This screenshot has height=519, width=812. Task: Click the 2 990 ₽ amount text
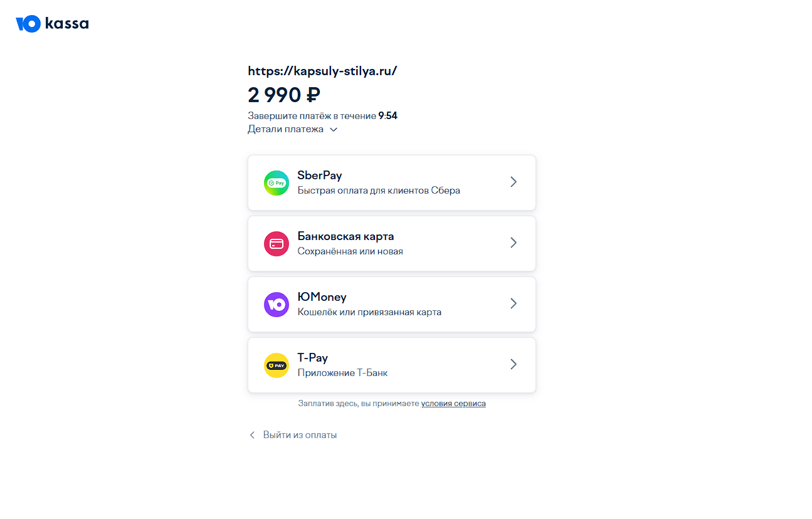tap(283, 95)
